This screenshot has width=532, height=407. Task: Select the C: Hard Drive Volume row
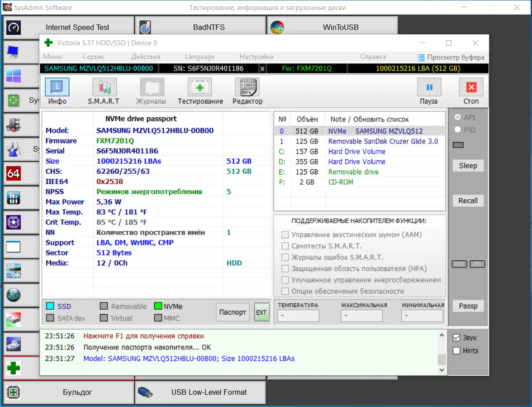tap(360, 151)
